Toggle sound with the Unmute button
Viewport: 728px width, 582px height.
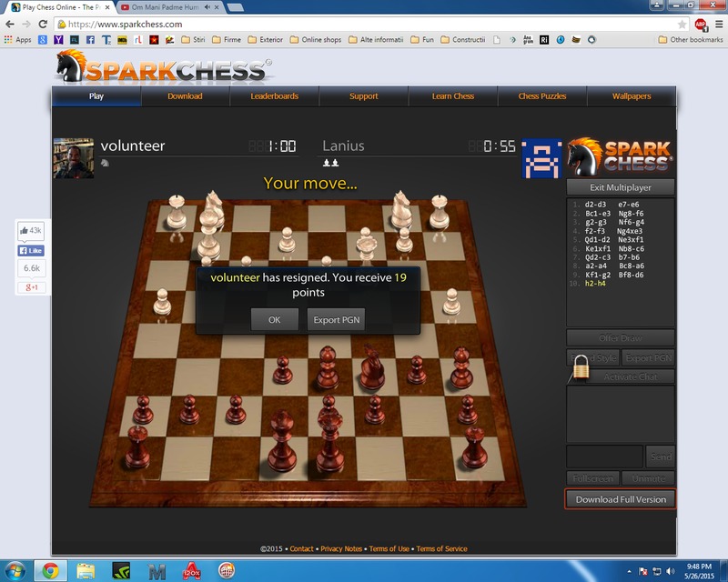(x=648, y=478)
